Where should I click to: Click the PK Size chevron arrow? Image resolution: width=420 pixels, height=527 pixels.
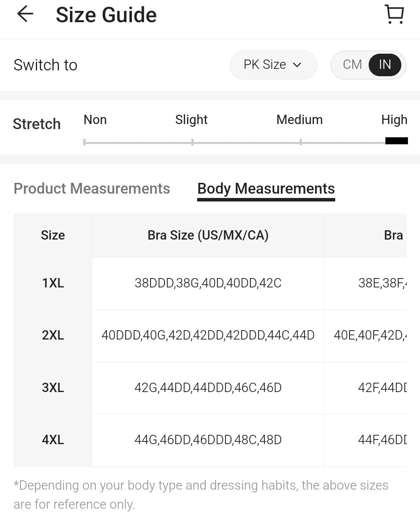[297, 65]
